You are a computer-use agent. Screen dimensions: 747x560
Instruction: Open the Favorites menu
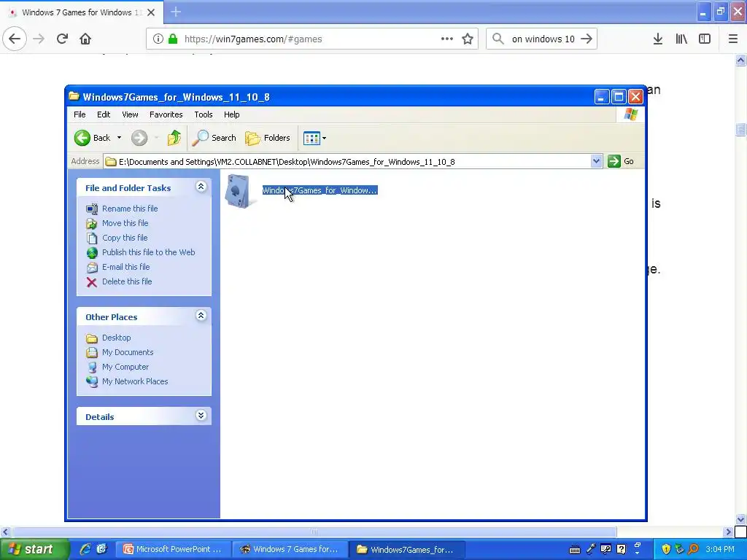(166, 114)
